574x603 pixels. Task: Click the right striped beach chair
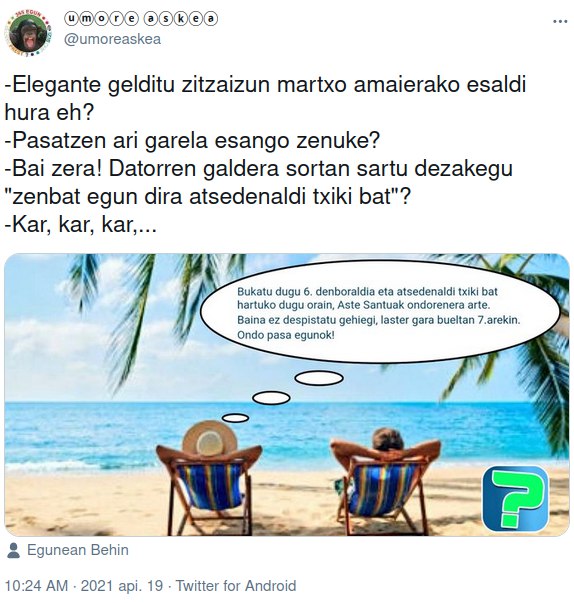point(385,487)
